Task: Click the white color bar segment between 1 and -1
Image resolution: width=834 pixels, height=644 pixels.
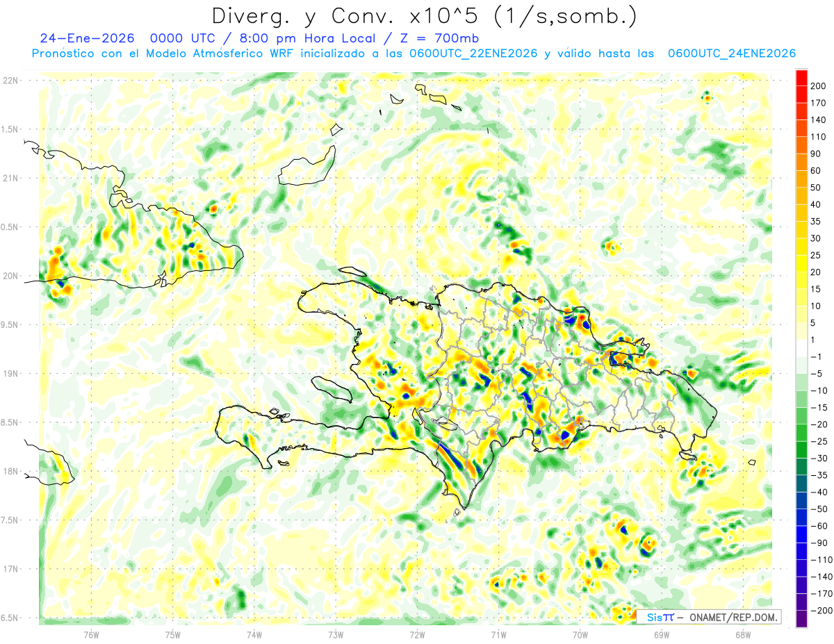Action: pyautogui.click(x=801, y=348)
